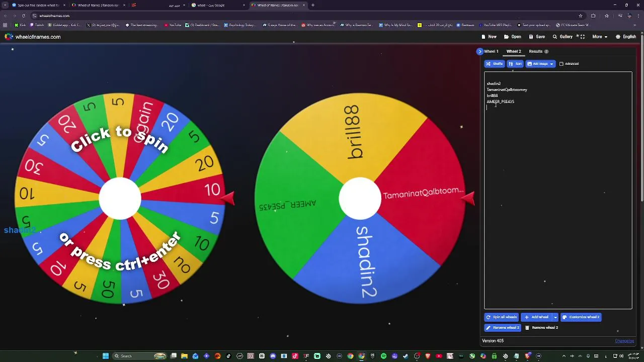This screenshot has width=644, height=362.
Task: Open TikTok from the taskbar
Action: [228, 356]
